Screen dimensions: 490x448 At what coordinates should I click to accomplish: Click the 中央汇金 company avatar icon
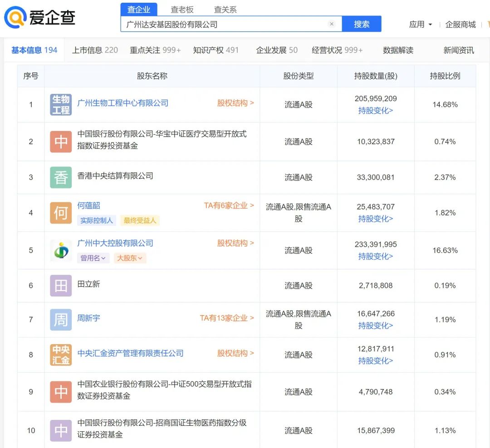tap(61, 355)
